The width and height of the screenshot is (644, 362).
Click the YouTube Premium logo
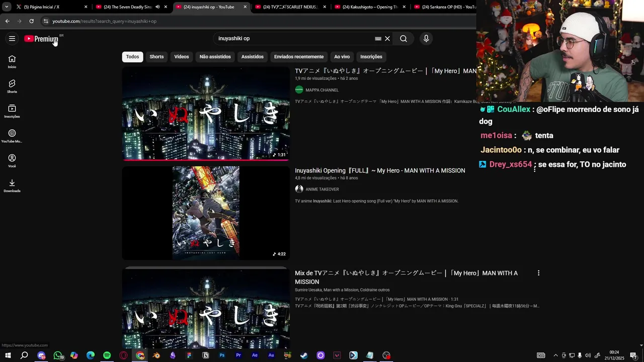pos(41,39)
